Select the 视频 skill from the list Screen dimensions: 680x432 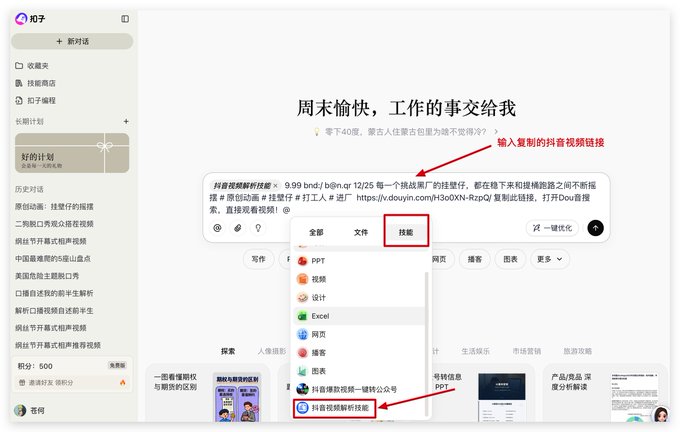[x=359, y=279]
